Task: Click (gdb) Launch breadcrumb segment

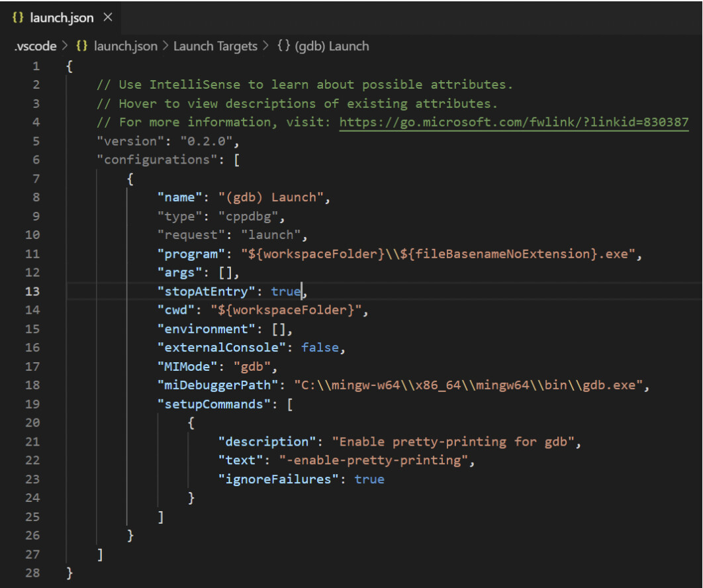Action: pyautogui.click(x=332, y=46)
